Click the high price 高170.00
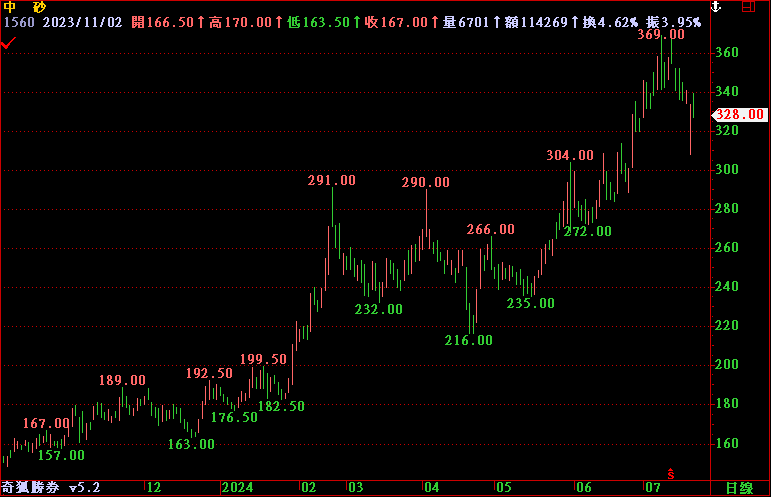This screenshot has width=771, height=497. (240, 22)
